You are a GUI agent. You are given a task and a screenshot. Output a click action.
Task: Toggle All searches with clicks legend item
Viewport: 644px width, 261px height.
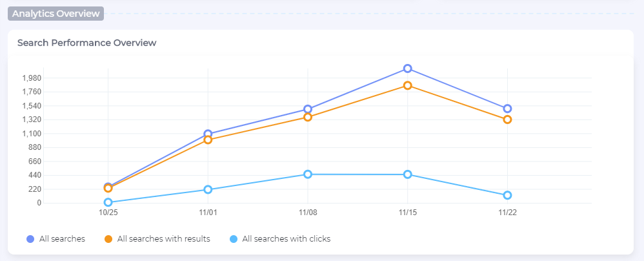tap(286, 239)
